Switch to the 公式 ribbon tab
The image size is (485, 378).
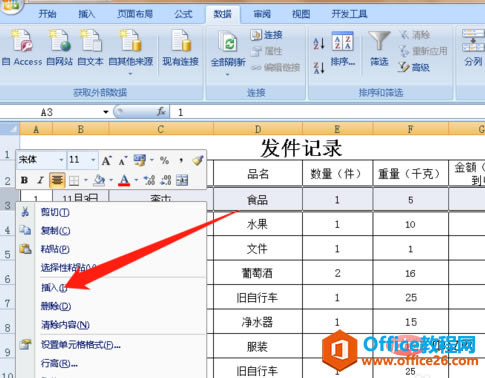tap(183, 14)
